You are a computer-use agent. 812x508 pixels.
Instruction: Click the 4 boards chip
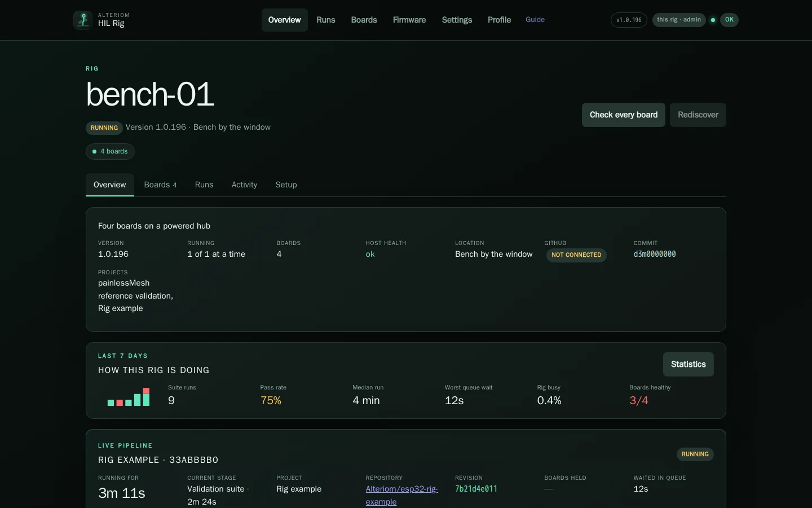[x=110, y=151]
